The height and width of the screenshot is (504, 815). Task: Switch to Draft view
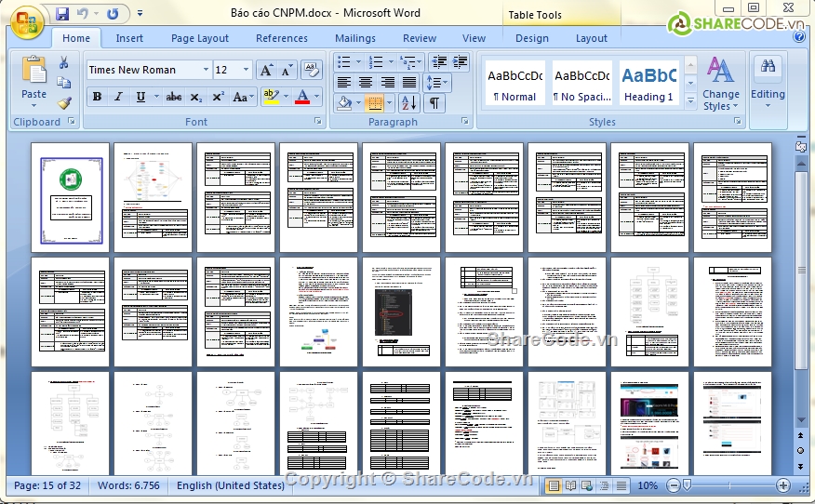(621, 485)
